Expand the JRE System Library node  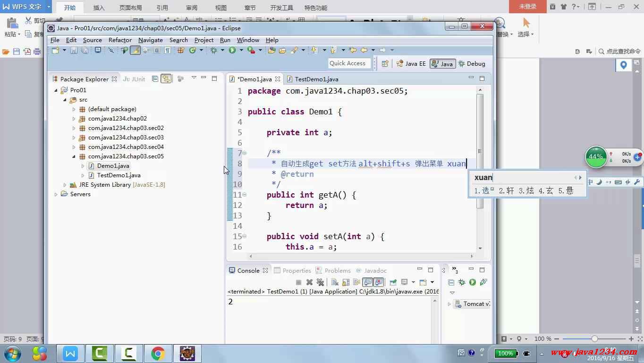[65, 185]
